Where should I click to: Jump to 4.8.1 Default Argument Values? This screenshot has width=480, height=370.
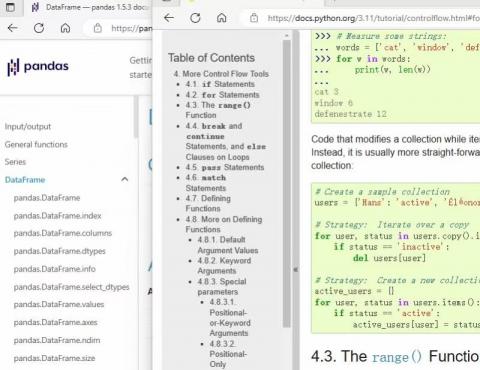[228, 245]
